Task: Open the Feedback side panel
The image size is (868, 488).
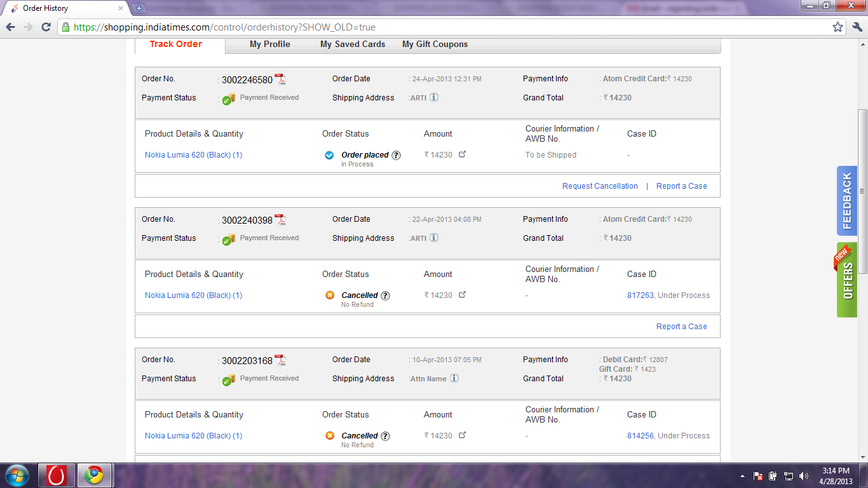Action: tap(846, 201)
